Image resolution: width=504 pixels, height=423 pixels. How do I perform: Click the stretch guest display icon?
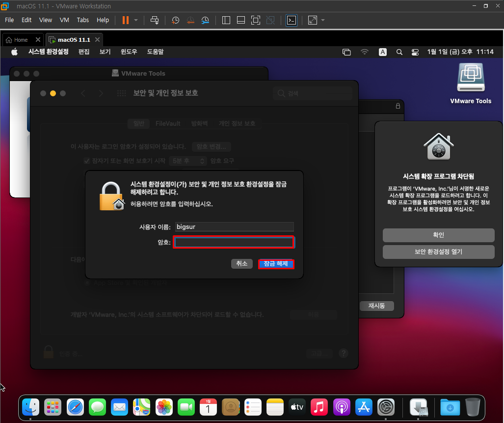point(313,20)
